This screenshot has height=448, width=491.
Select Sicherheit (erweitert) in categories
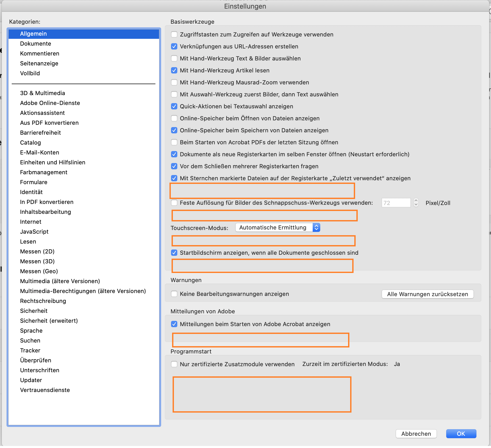(49, 321)
